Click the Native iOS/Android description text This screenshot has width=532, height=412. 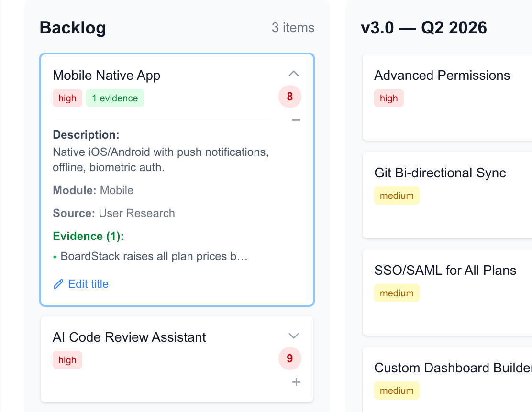[160, 160]
